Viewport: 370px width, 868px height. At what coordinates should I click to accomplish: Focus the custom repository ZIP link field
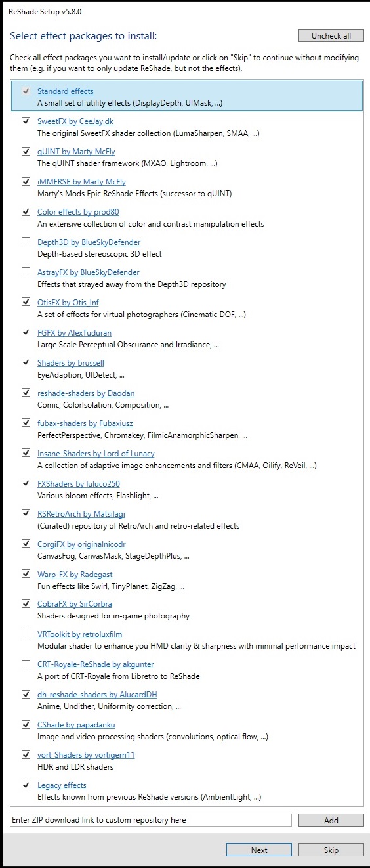150,820
